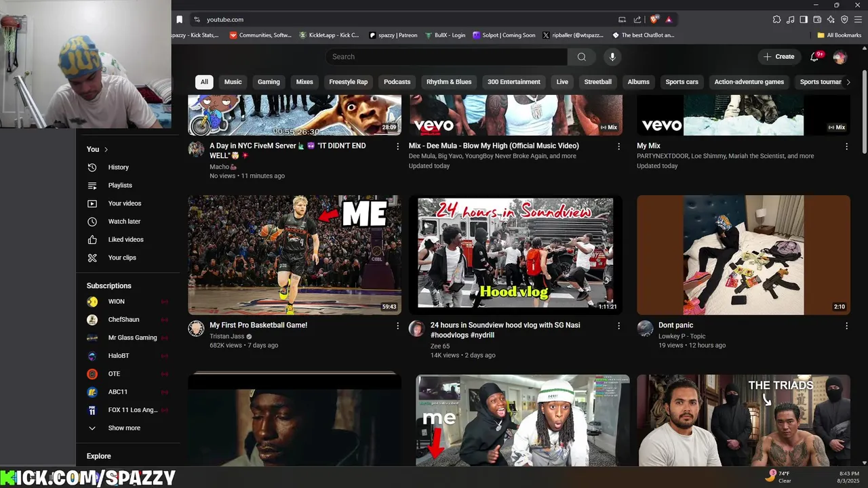The image size is (868, 488).
Task: Open options for A Day in NYC FiveM video
Action: pyautogui.click(x=397, y=146)
